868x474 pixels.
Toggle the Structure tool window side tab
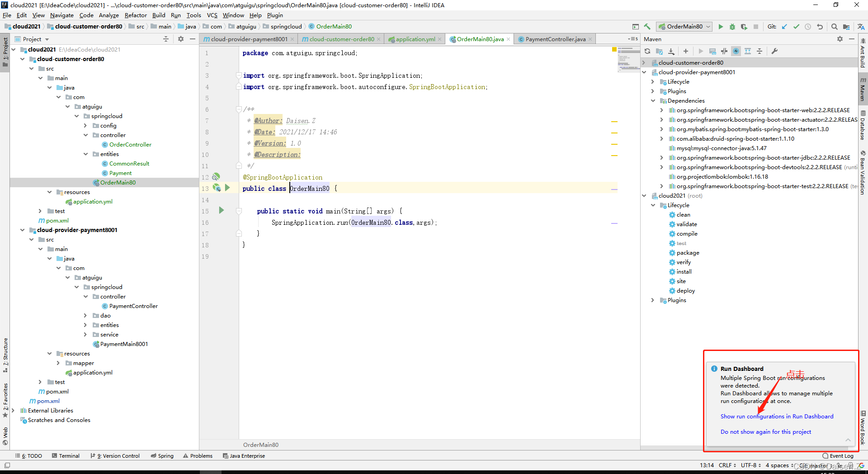(x=5, y=355)
